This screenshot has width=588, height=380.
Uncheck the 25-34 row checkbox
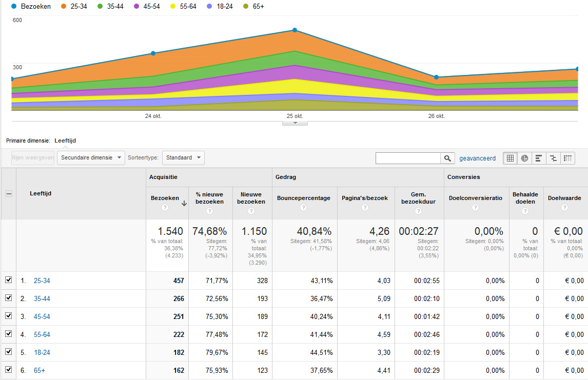tap(8, 280)
